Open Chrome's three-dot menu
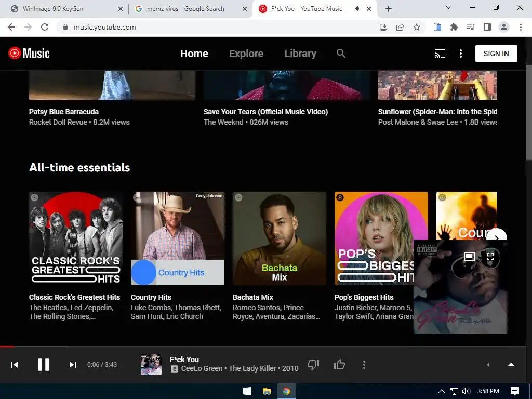Screen dimensions: 532x399 coord(521,27)
